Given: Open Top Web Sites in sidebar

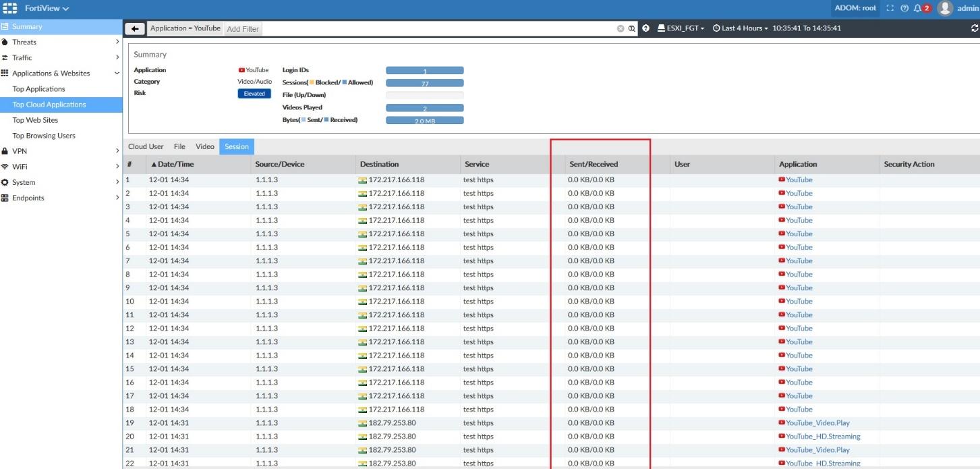Looking at the screenshot, I should pos(35,120).
